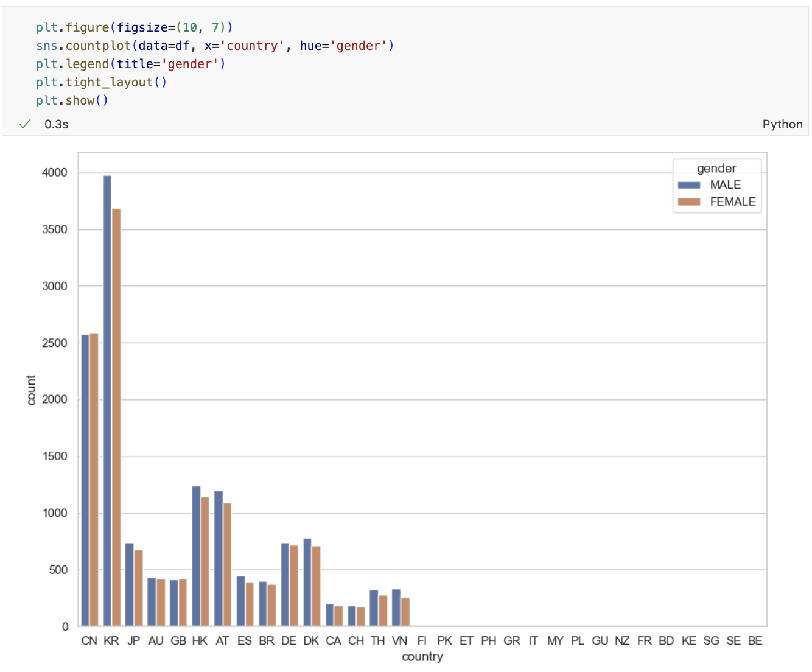
Task: Click the 4000 y-axis tick label
Action: [x=55, y=173]
